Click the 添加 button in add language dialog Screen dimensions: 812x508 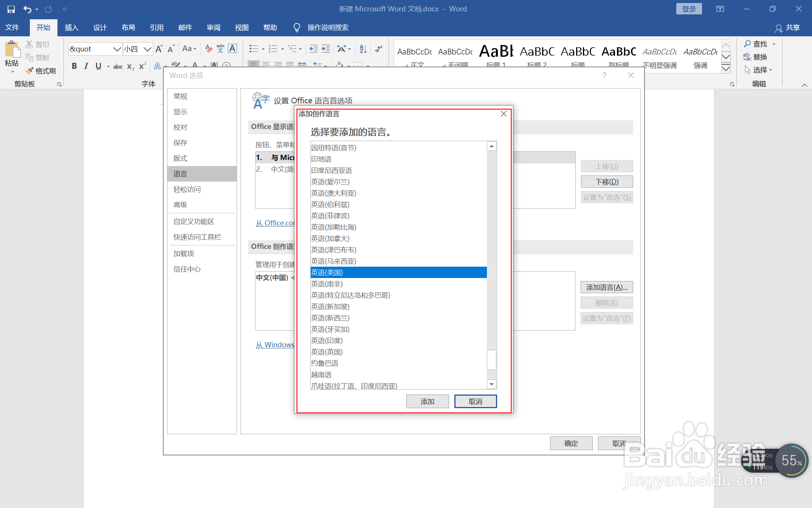[x=428, y=401]
